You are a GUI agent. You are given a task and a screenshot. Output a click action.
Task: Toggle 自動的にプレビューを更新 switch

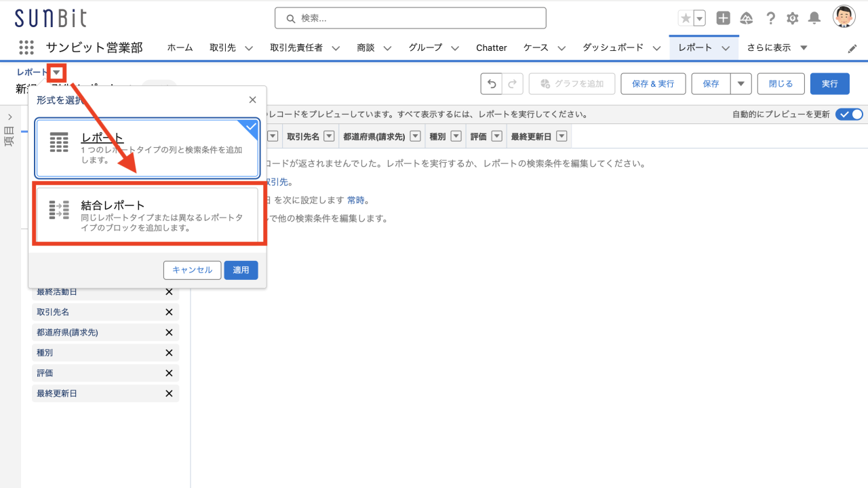pyautogui.click(x=849, y=114)
